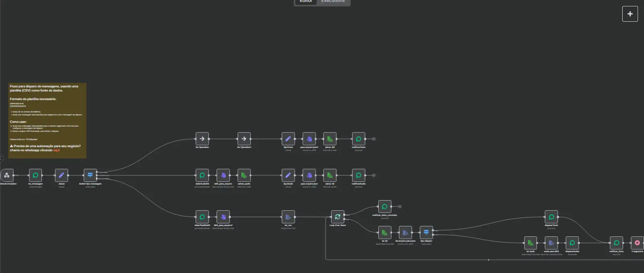Select the notificarTexto node
The width and height of the screenshot is (644, 273).
[359, 139]
